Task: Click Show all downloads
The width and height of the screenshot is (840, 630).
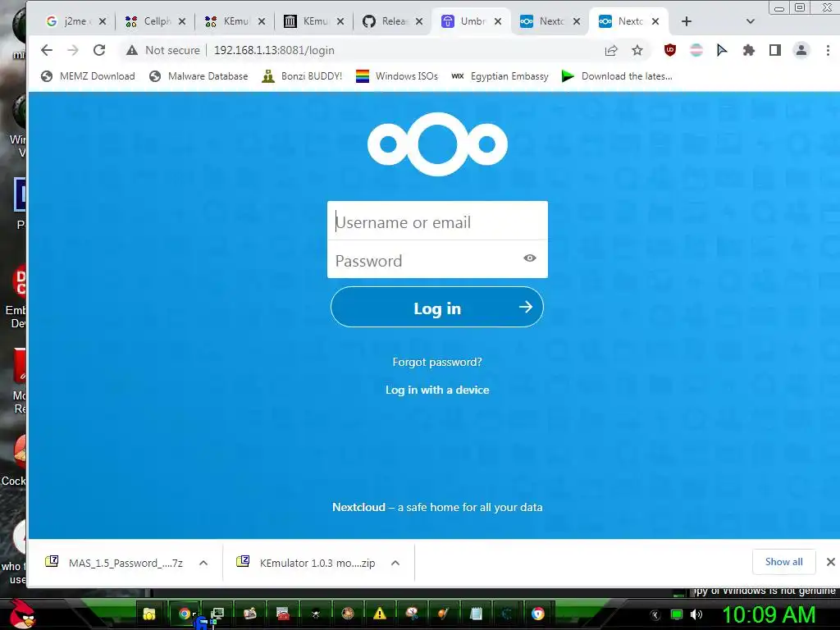Action: (783, 562)
